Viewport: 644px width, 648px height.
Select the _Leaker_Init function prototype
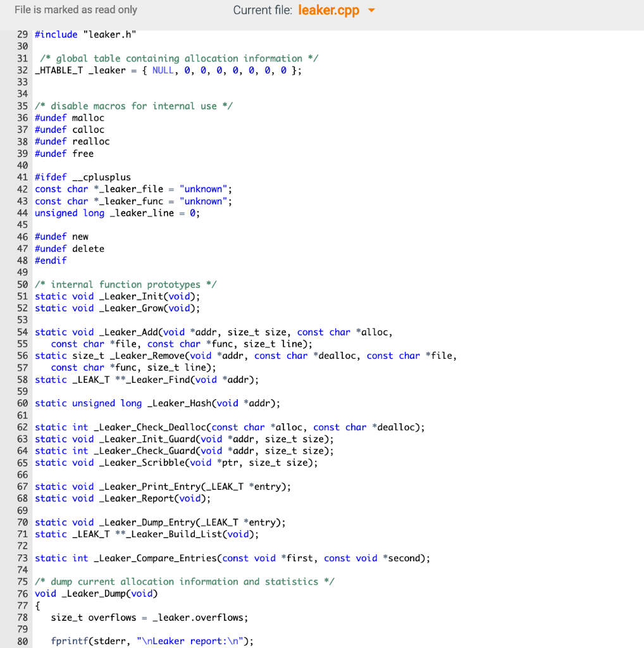coord(117,296)
